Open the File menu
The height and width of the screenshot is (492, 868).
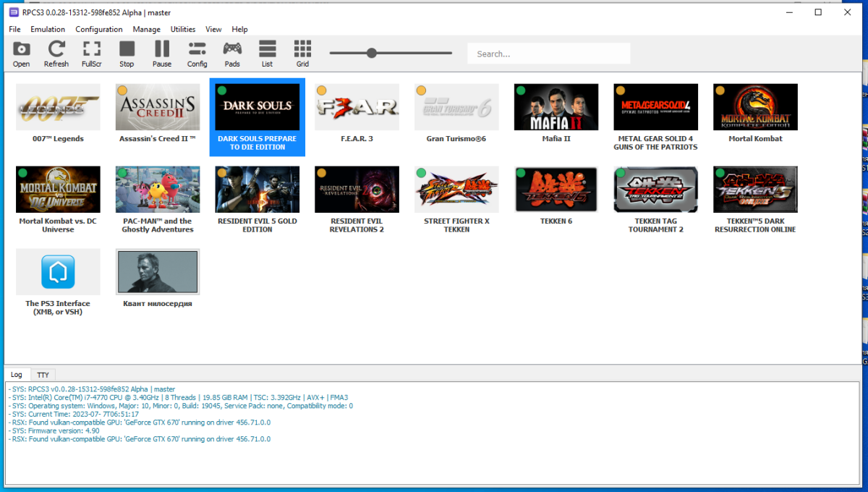[x=14, y=30]
